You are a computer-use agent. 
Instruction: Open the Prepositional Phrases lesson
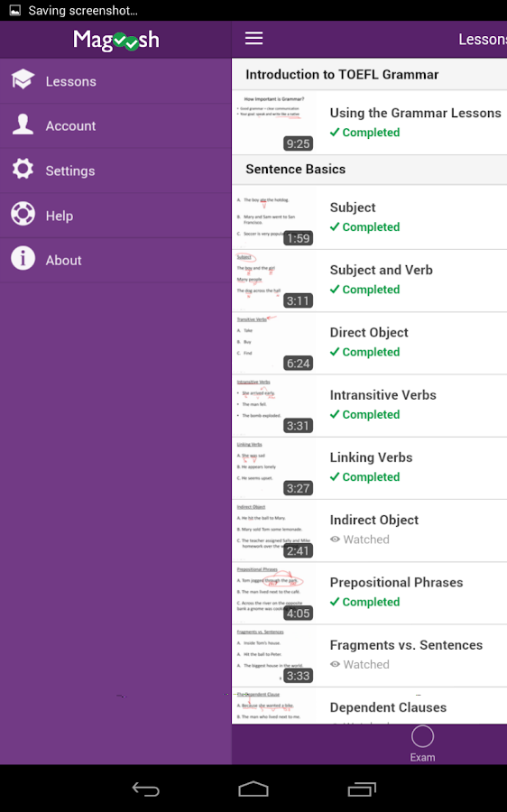[369, 593]
